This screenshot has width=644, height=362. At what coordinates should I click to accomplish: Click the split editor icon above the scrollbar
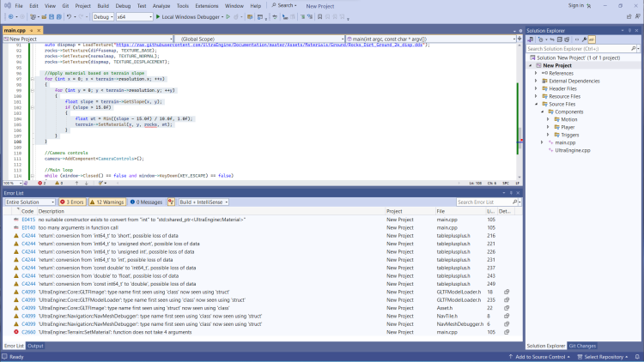[519, 39]
